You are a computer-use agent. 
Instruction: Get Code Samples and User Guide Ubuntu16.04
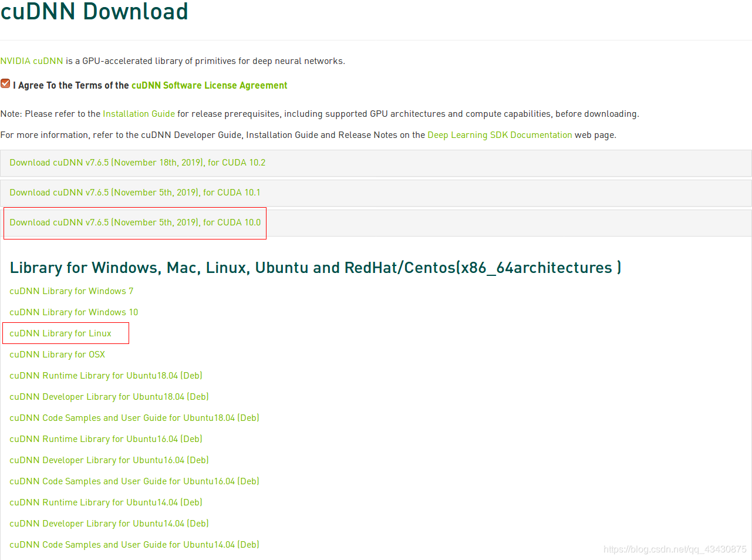[x=134, y=481]
